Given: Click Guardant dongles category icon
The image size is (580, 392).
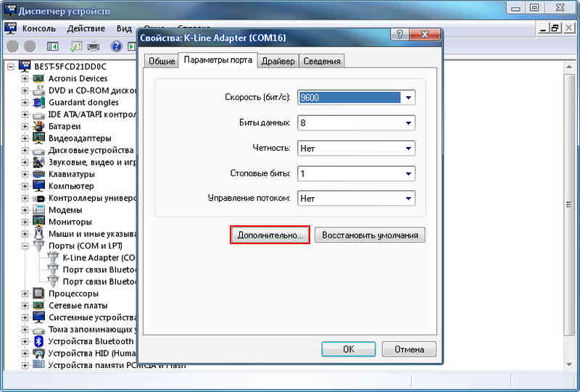Looking at the screenshot, I should (x=38, y=102).
